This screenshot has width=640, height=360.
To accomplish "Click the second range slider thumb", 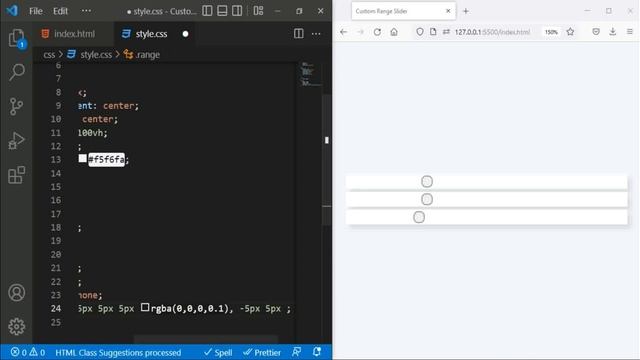I will pos(427,199).
